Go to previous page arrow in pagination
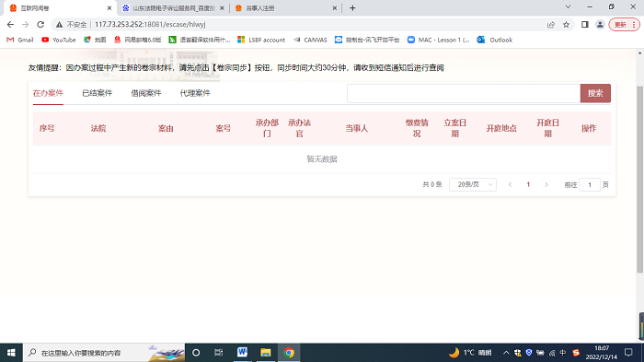This screenshot has height=362, width=644. [x=510, y=185]
